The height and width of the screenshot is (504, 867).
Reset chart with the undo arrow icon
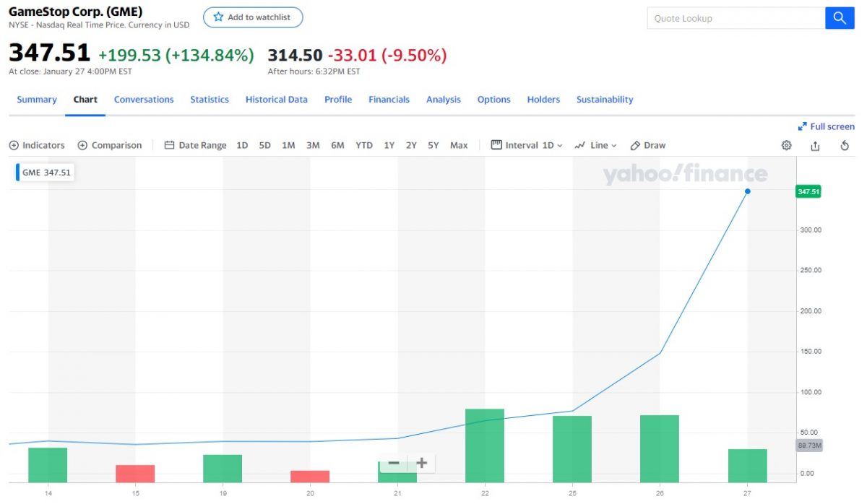(845, 145)
